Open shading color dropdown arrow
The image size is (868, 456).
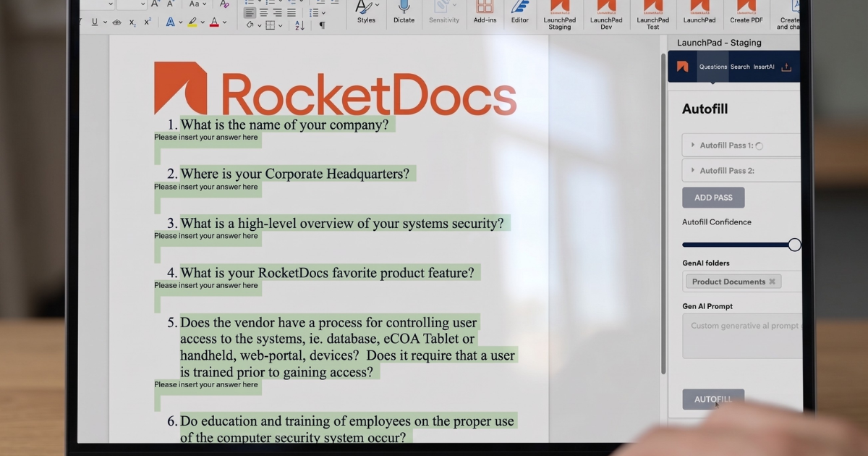259,25
